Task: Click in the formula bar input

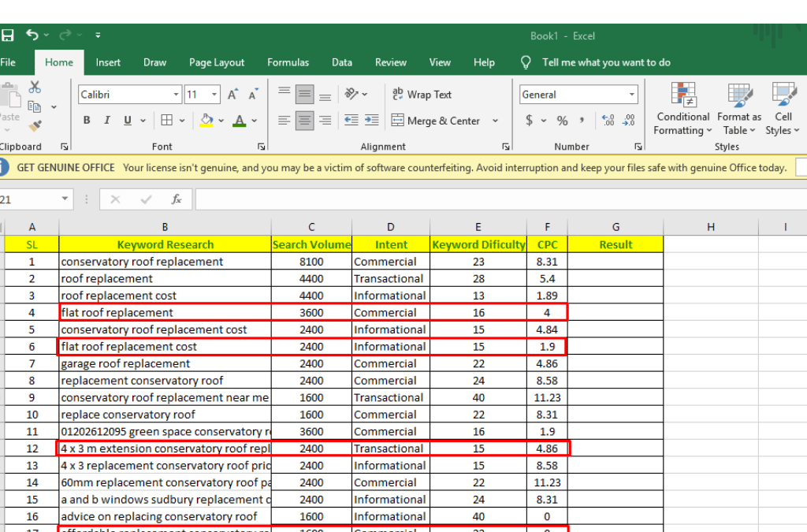Action: tap(500, 199)
